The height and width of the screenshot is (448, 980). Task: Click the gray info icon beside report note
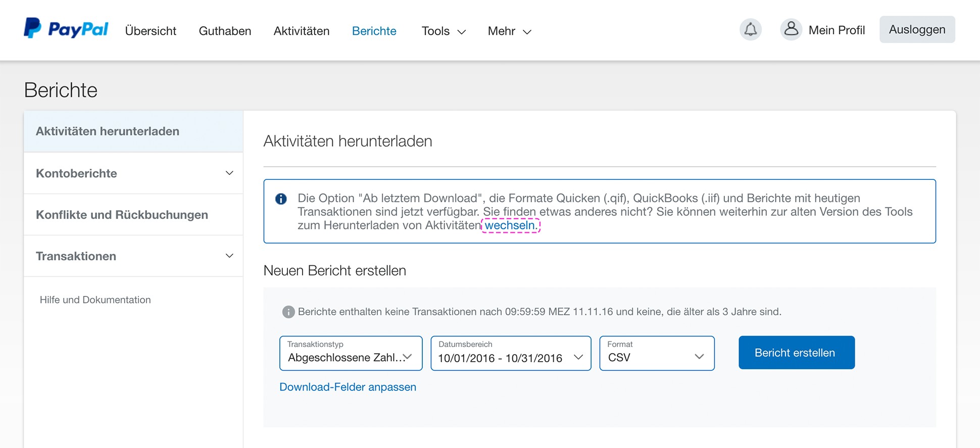(288, 312)
